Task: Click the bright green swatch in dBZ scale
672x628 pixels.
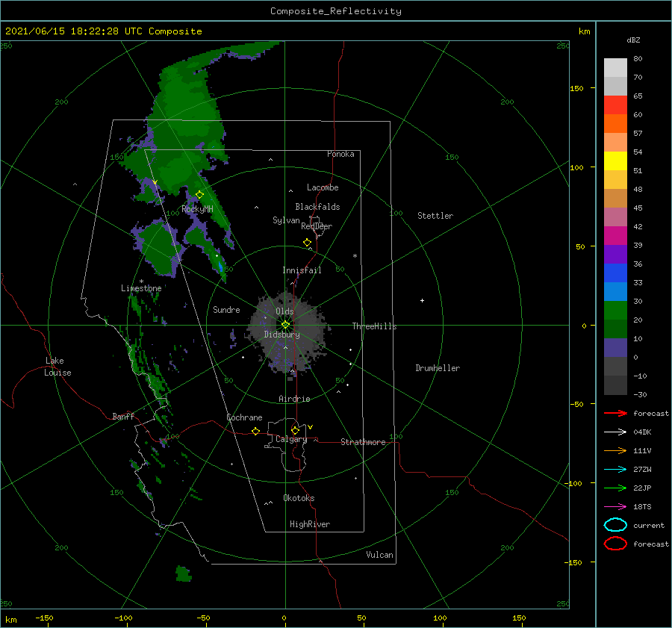Action: point(615,310)
